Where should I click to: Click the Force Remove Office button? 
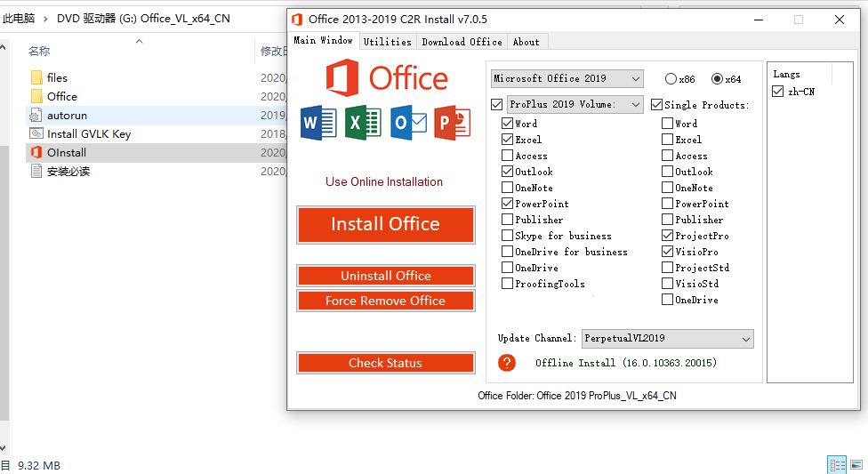[x=386, y=301]
